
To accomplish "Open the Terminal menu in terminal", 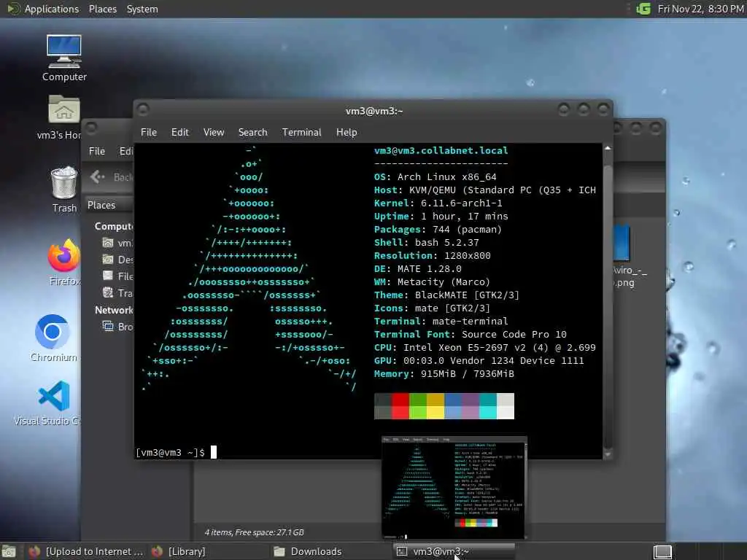I will [x=301, y=133].
